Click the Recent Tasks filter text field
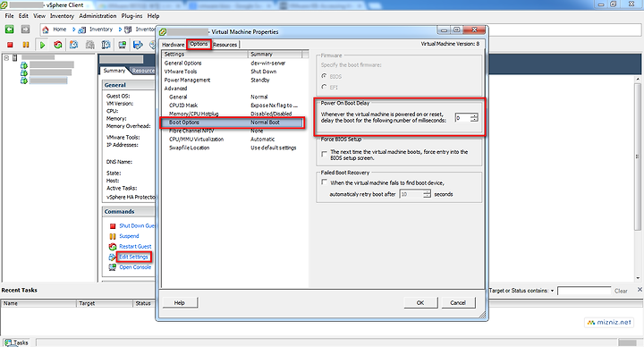This screenshot has width=644, height=347. [584, 291]
